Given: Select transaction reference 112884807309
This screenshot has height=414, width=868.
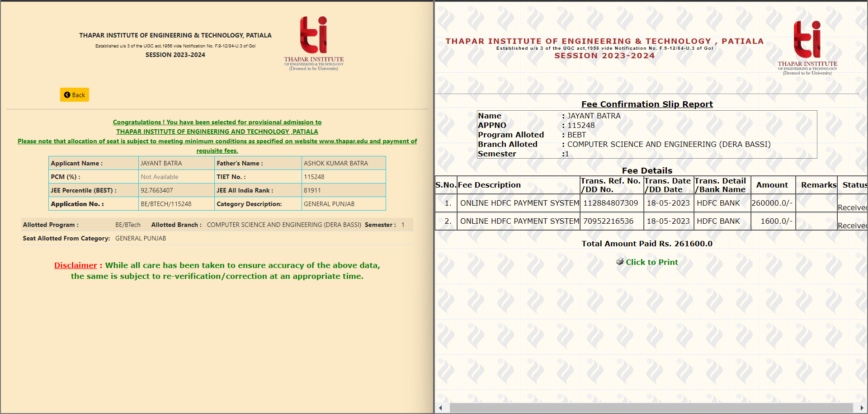Looking at the screenshot, I should [x=611, y=203].
